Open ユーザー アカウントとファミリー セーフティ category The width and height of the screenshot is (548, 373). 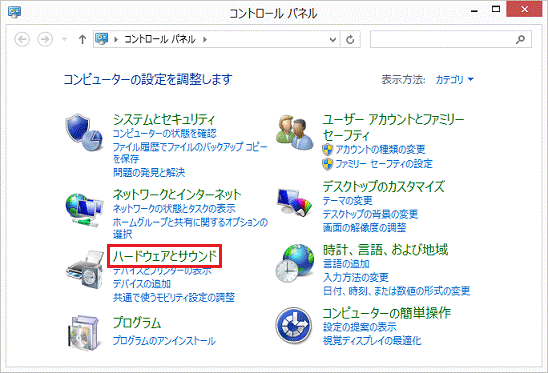393,127
